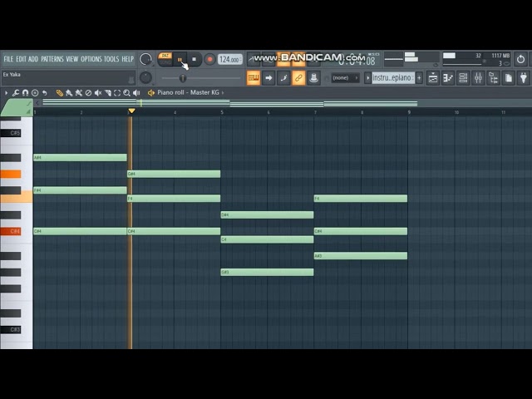This screenshot has width=532, height=399.
Task: Click the circular arrow icon at top right
Action: click(520, 59)
